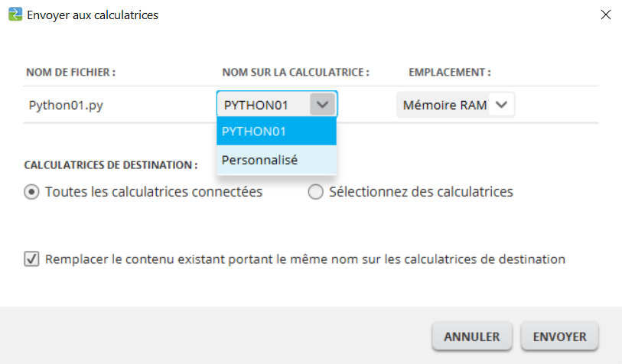The width and height of the screenshot is (622, 364).
Task: Click the Python01.py file name entry
Action: point(66,106)
